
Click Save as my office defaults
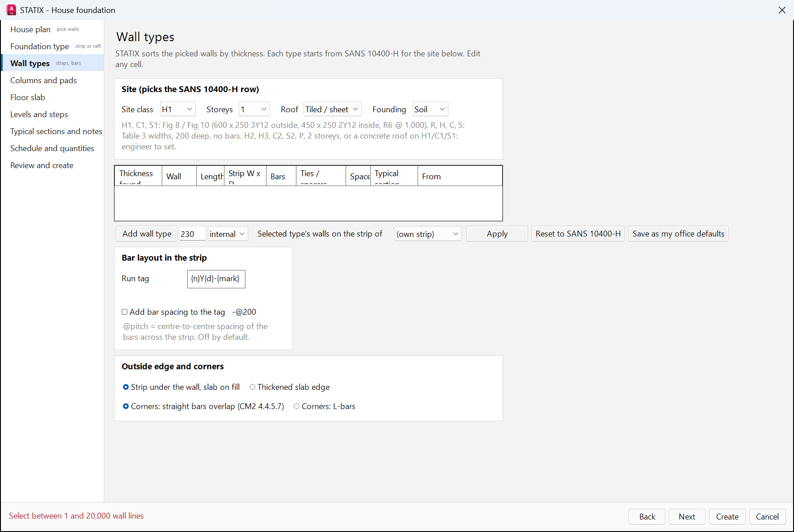(x=678, y=234)
